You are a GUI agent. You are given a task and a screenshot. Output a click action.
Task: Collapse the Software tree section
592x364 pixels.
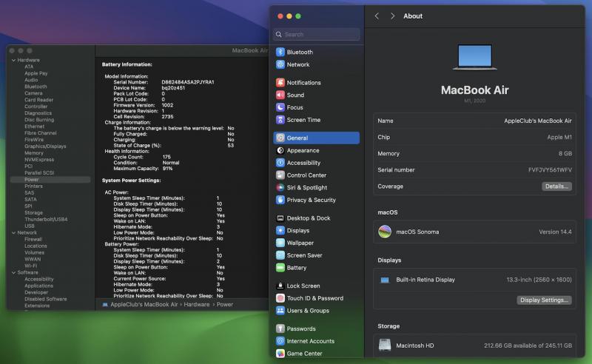pyautogui.click(x=13, y=272)
